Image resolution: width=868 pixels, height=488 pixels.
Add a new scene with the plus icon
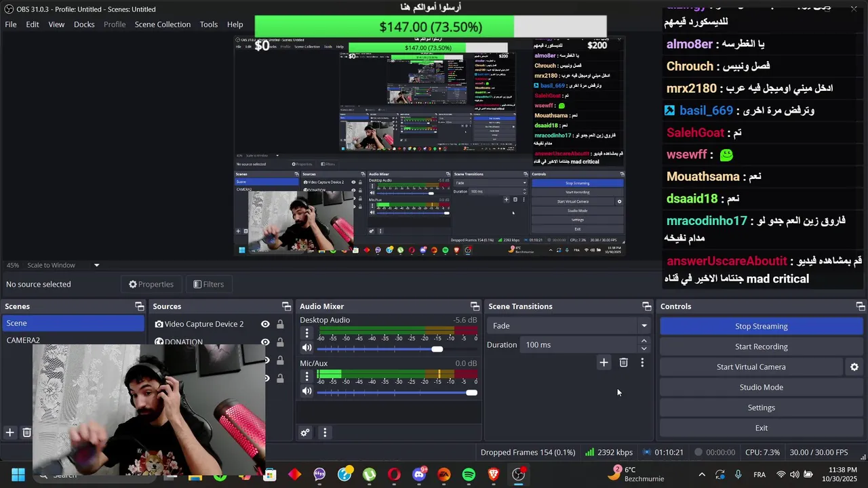(x=10, y=432)
